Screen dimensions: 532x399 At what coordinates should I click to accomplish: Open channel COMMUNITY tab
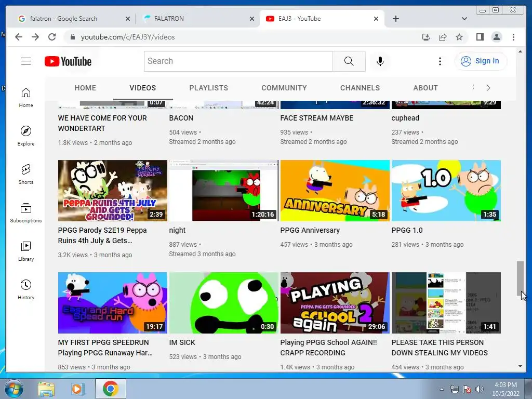point(284,88)
